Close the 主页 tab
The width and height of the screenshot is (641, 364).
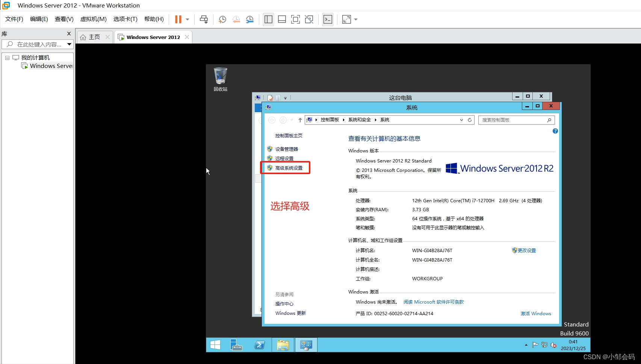[108, 37]
